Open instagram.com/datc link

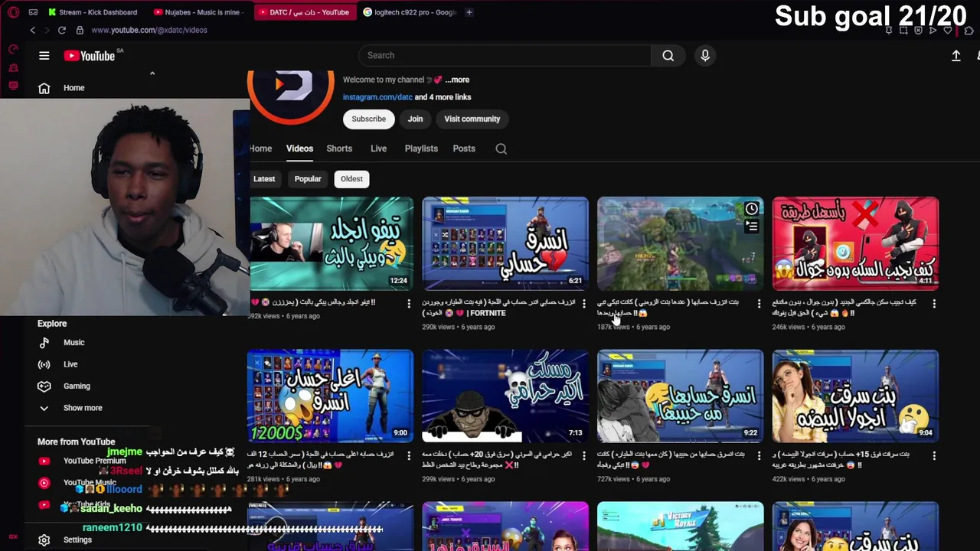coord(377,97)
